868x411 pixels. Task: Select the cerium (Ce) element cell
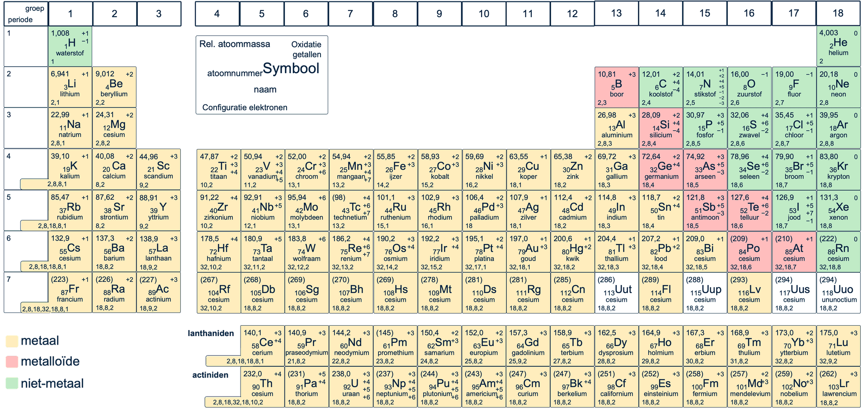[262, 346]
